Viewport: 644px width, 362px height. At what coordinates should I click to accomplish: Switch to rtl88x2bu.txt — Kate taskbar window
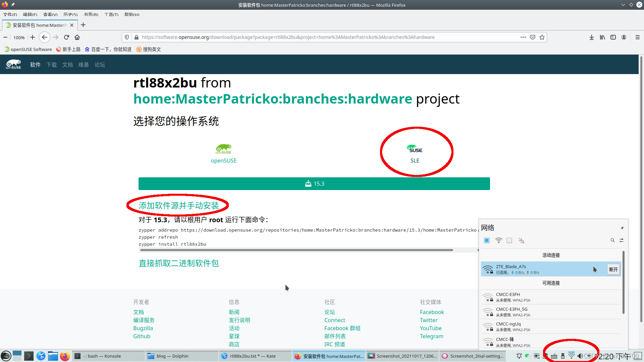click(x=255, y=356)
